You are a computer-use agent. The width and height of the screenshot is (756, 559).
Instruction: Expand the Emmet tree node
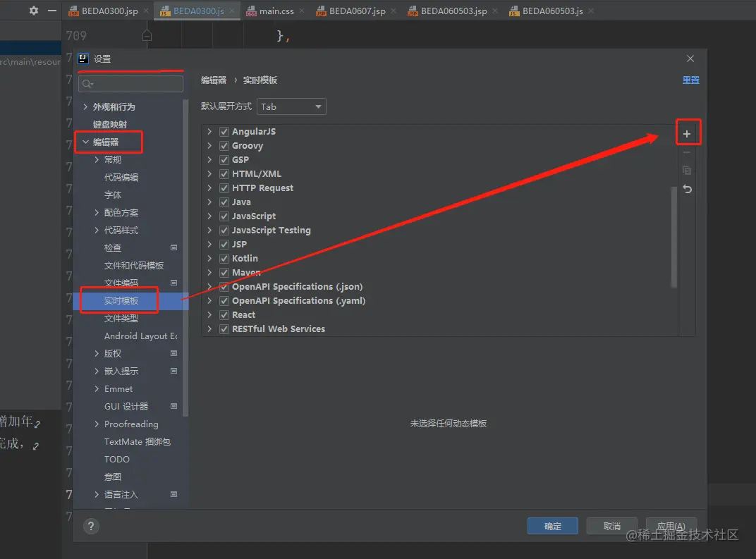point(97,388)
